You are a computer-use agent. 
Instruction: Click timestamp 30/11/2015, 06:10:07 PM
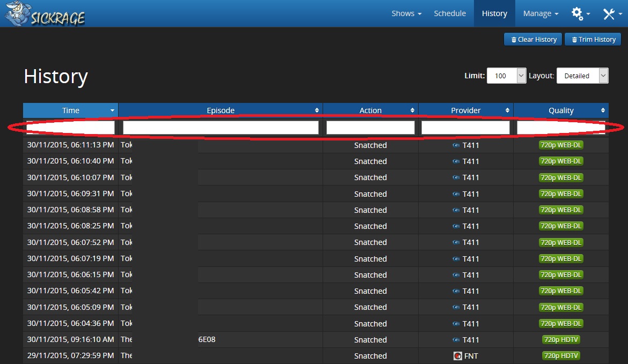click(70, 177)
